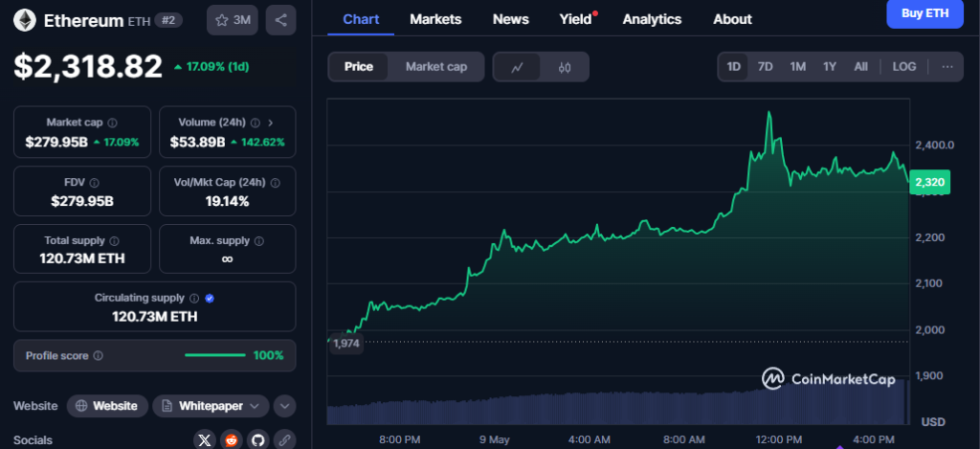Click the Total supply info icon
Viewport: 980px width, 449px height.
pos(115,240)
